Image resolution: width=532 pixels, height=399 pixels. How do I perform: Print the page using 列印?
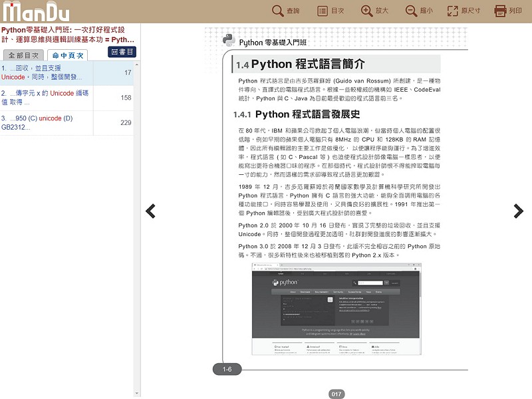click(x=509, y=11)
